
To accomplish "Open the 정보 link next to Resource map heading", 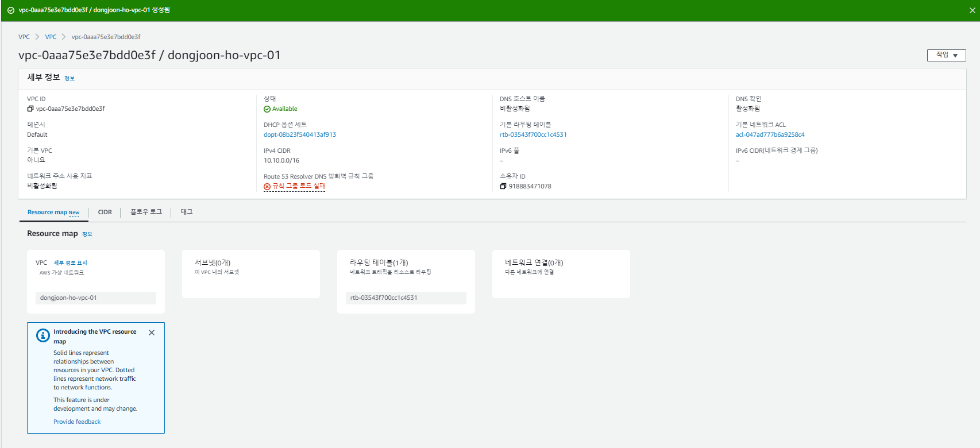I will [x=87, y=234].
